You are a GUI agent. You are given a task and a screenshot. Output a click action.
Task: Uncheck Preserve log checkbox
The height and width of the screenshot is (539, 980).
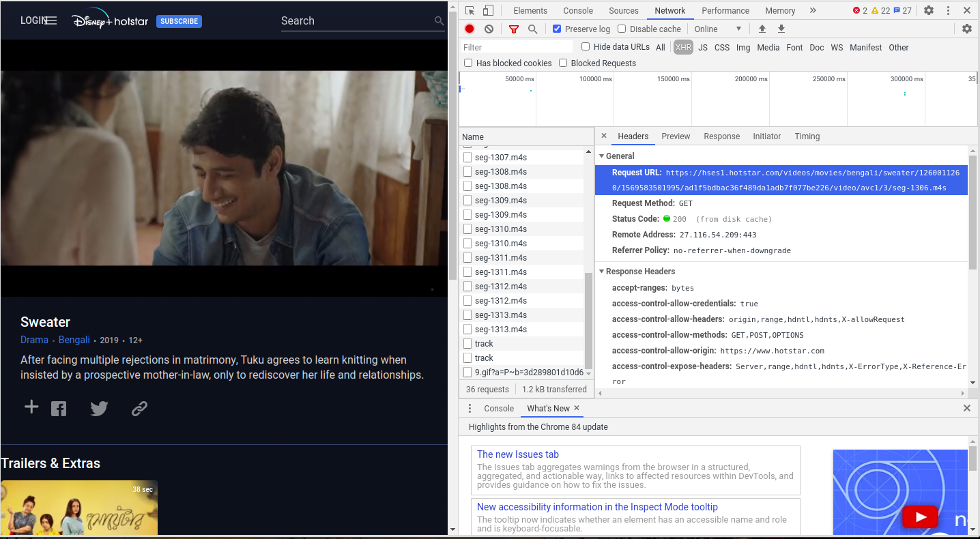[x=557, y=29]
